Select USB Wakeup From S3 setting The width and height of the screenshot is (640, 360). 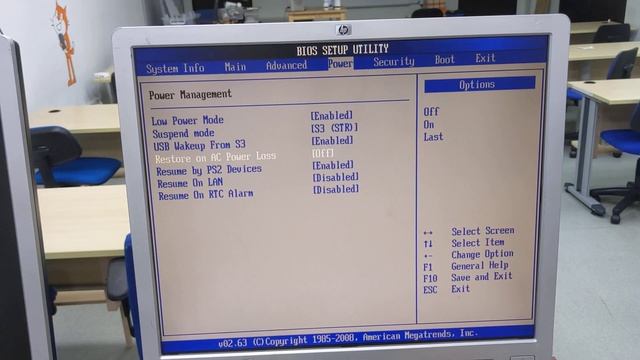[199, 145]
